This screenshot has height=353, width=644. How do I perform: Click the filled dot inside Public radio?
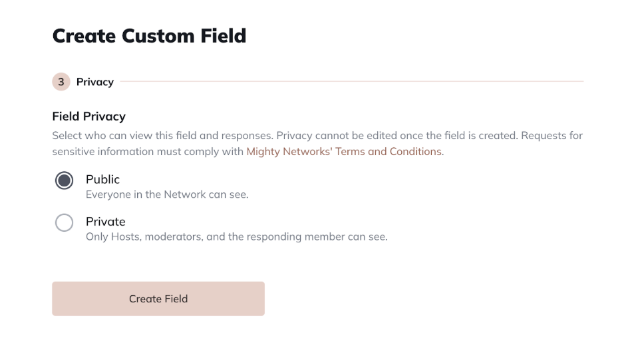click(64, 180)
